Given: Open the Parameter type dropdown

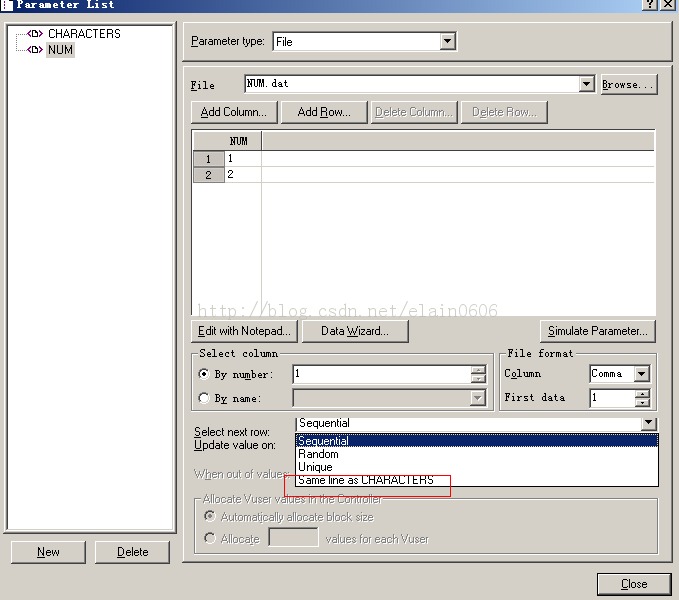Looking at the screenshot, I should pos(447,42).
